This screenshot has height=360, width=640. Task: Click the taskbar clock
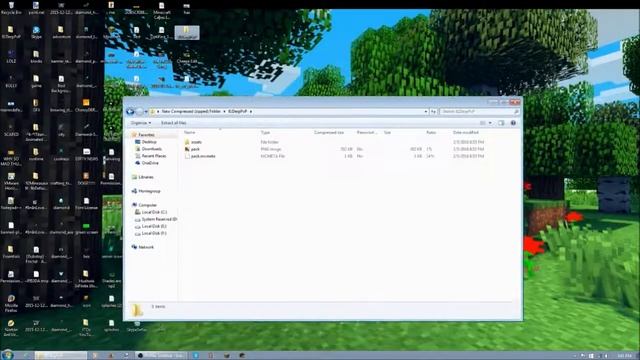pyautogui.click(x=624, y=356)
